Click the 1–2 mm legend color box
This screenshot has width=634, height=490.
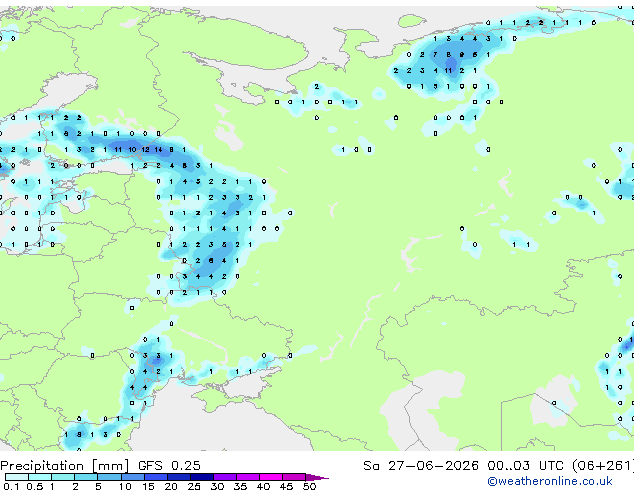(x=63, y=477)
